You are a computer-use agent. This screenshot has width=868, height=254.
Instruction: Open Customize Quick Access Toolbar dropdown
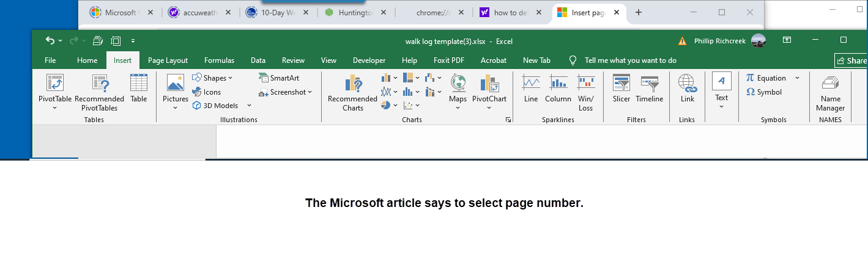point(133,42)
